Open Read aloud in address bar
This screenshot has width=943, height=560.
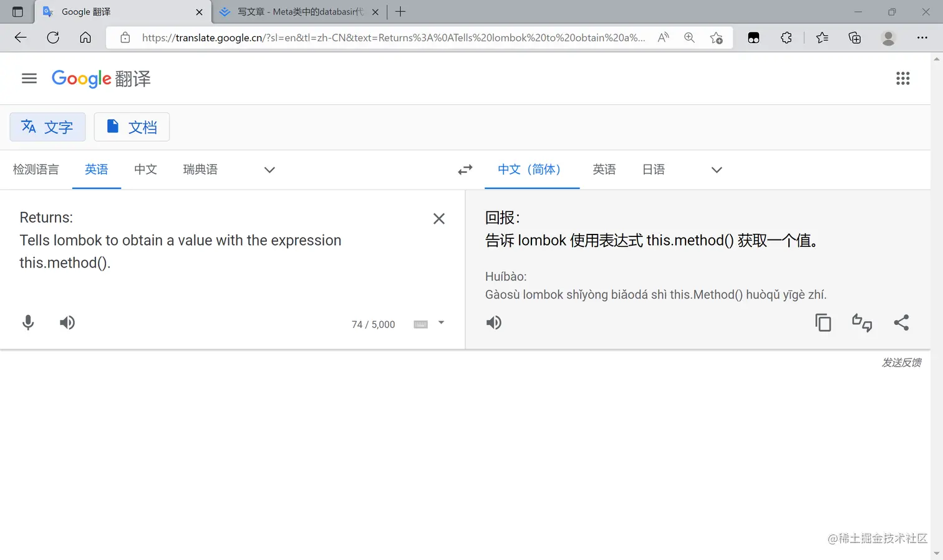click(664, 37)
